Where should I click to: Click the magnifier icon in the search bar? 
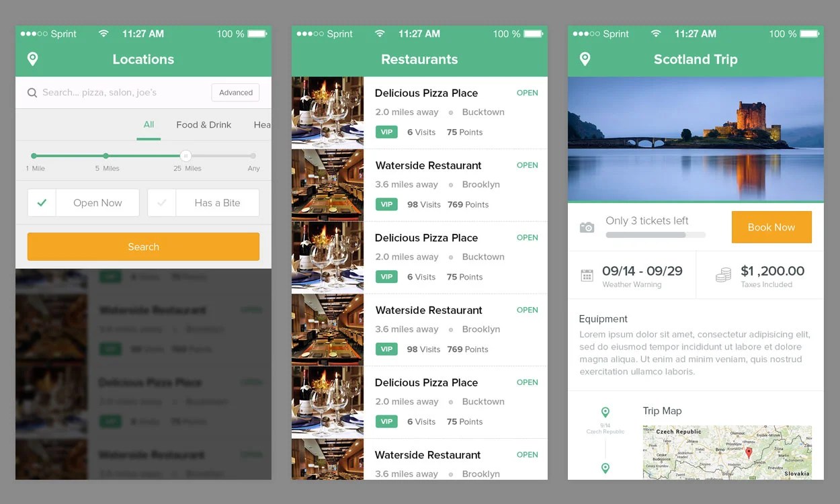click(32, 92)
